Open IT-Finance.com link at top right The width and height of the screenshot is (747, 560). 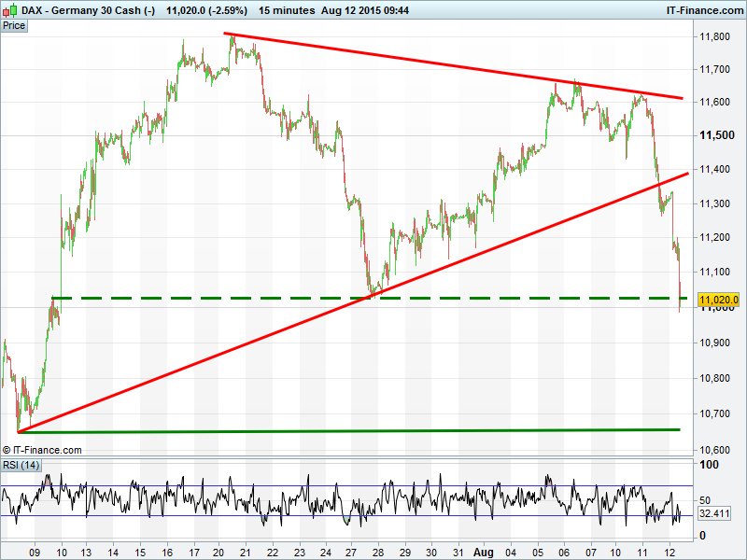tap(705, 9)
